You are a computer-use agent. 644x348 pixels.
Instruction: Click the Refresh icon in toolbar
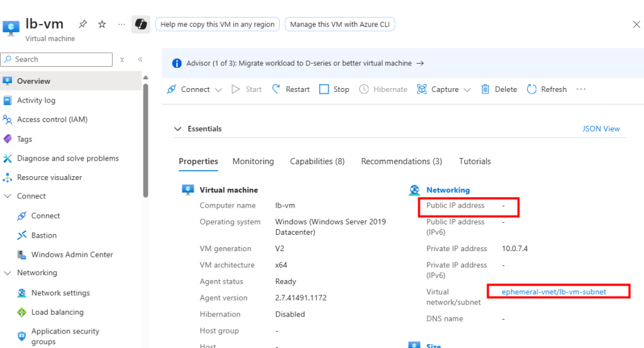tap(531, 89)
